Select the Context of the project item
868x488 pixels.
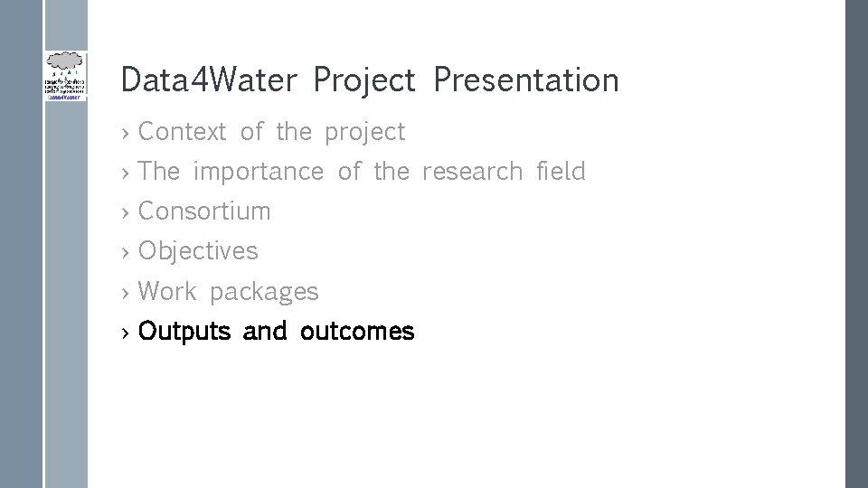(271, 133)
